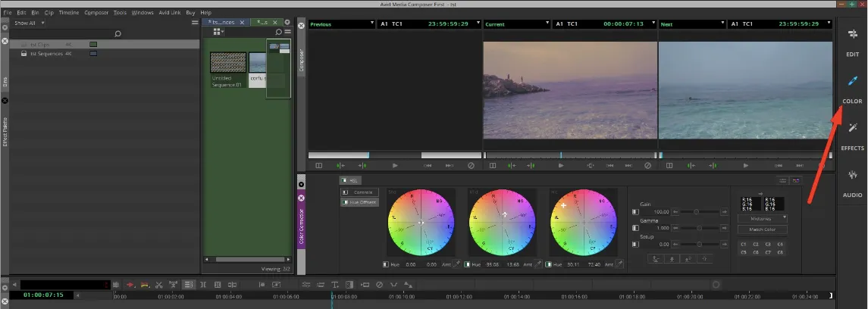Image resolution: width=868 pixels, height=309 pixels.
Task: Toggle the Highlight wheel Hue enable button
Action: click(x=548, y=265)
